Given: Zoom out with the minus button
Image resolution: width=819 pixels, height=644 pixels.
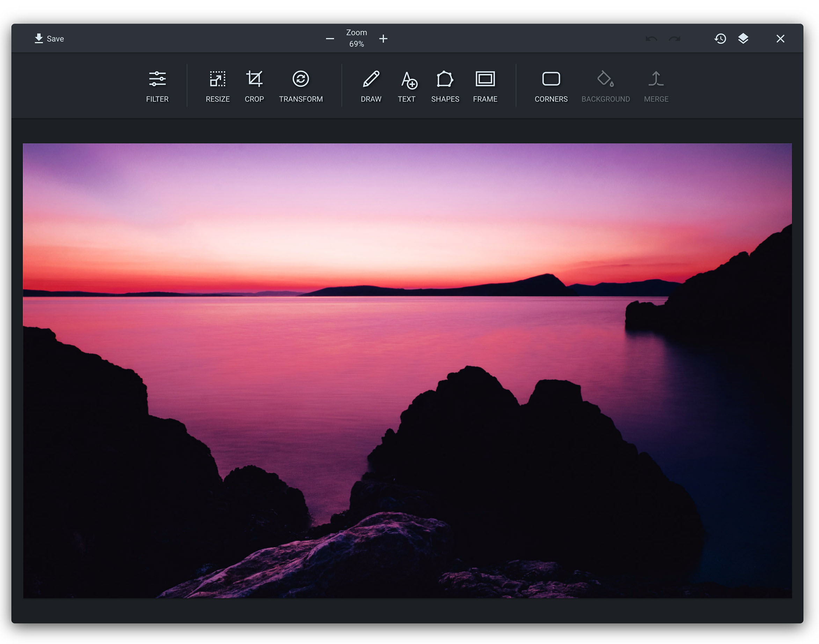Looking at the screenshot, I should [x=330, y=38].
